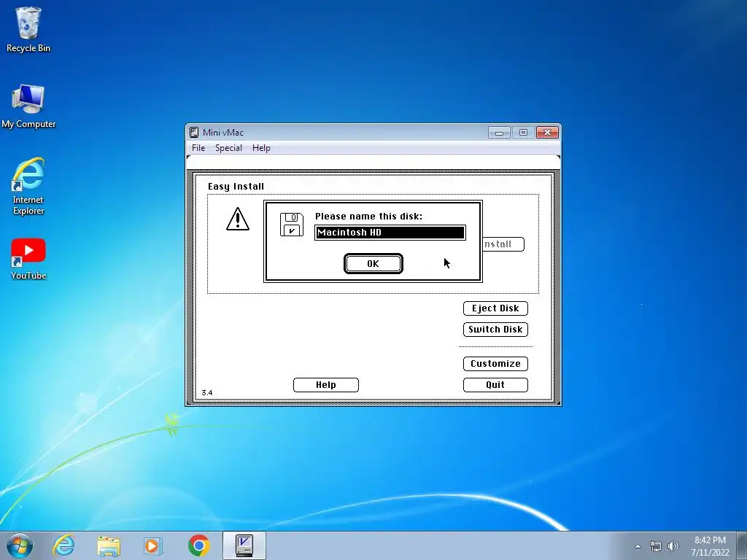Image resolution: width=747 pixels, height=560 pixels.
Task: Click the 'Please name this disk:' label
Action: tap(368, 216)
